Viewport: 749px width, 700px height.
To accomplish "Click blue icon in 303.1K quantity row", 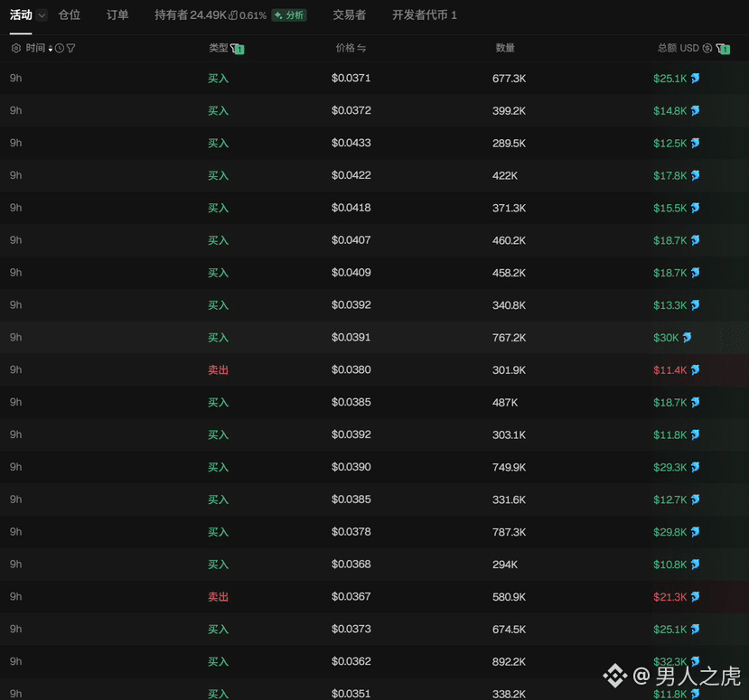I will point(696,434).
